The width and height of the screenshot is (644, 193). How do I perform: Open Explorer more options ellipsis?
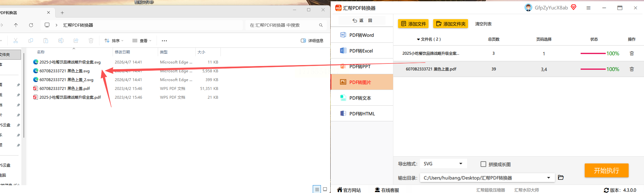(164, 41)
